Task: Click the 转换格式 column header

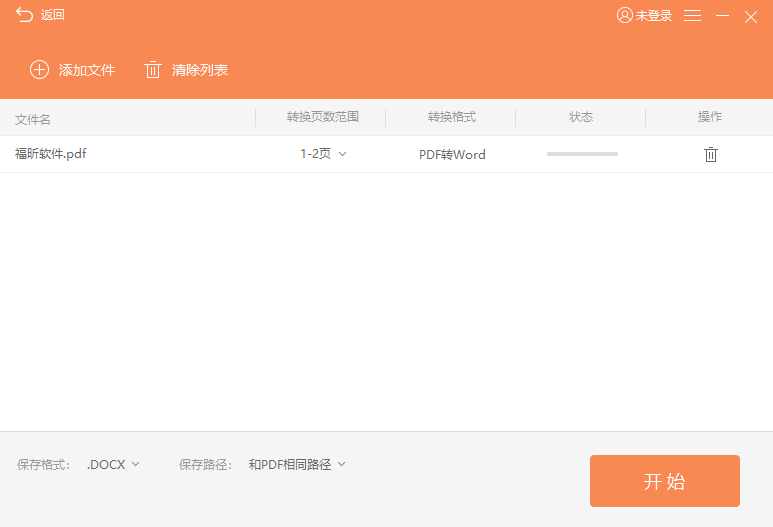Action: point(452,117)
